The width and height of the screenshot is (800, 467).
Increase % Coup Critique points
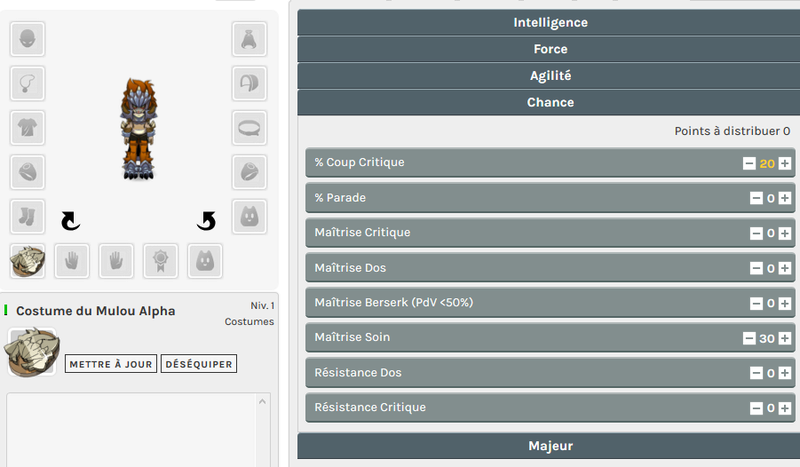785,163
